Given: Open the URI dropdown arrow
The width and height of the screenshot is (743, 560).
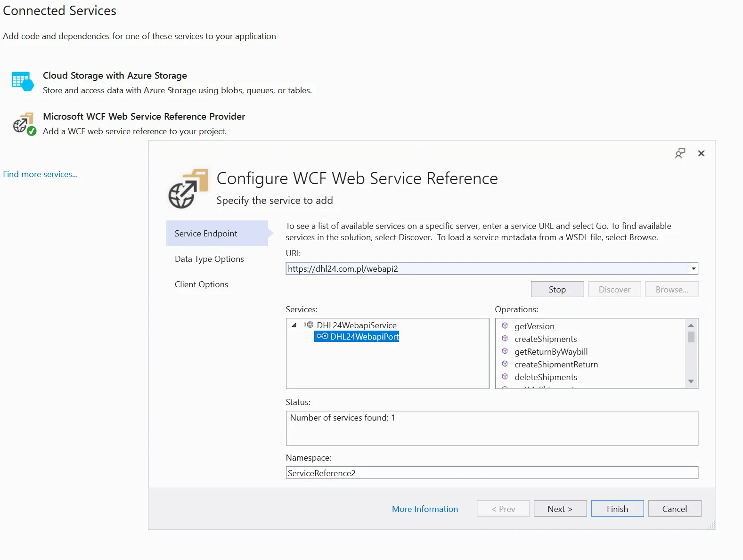Looking at the screenshot, I should [x=693, y=268].
